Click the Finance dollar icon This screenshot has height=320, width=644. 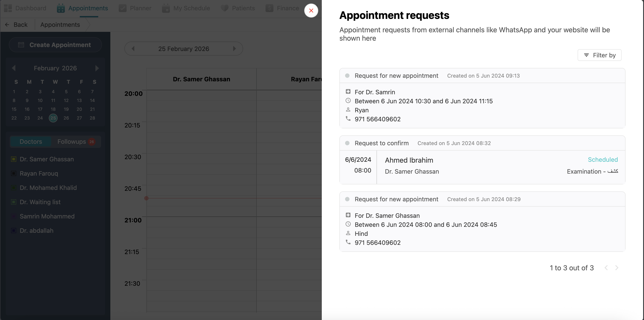click(269, 8)
